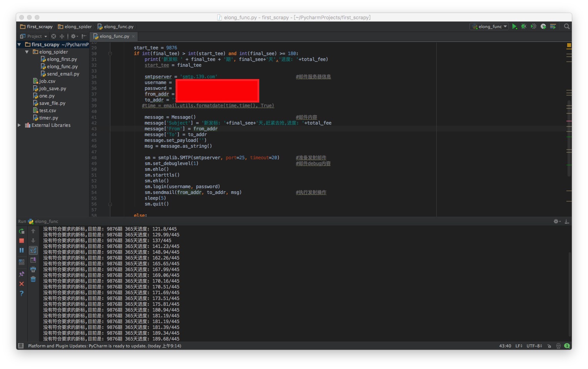Open the Project view dropdown
This screenshot has width=588, height=369.
click(x=34, y=36)
